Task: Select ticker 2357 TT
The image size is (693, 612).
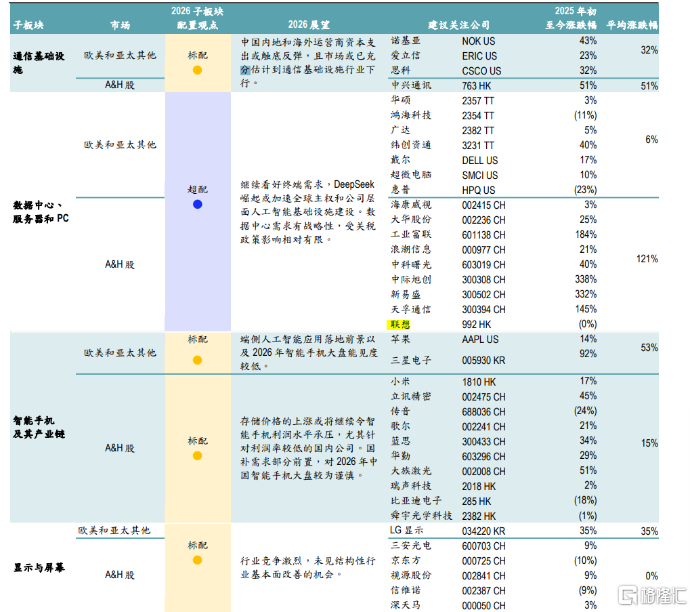Action: [478, 101]
